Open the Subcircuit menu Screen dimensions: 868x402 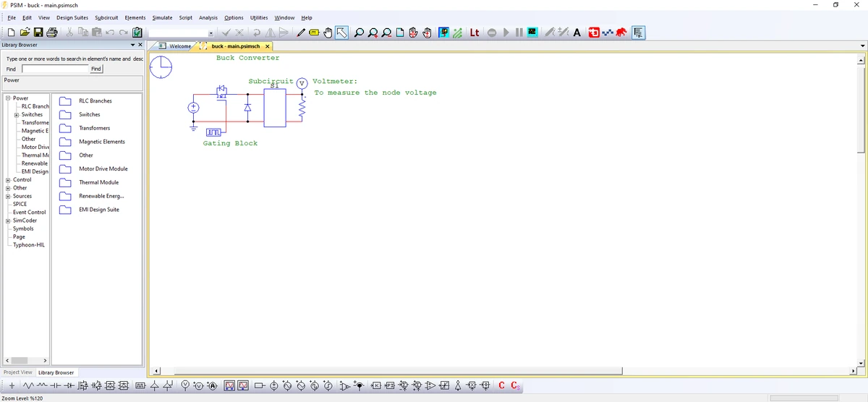click(106, 17)
